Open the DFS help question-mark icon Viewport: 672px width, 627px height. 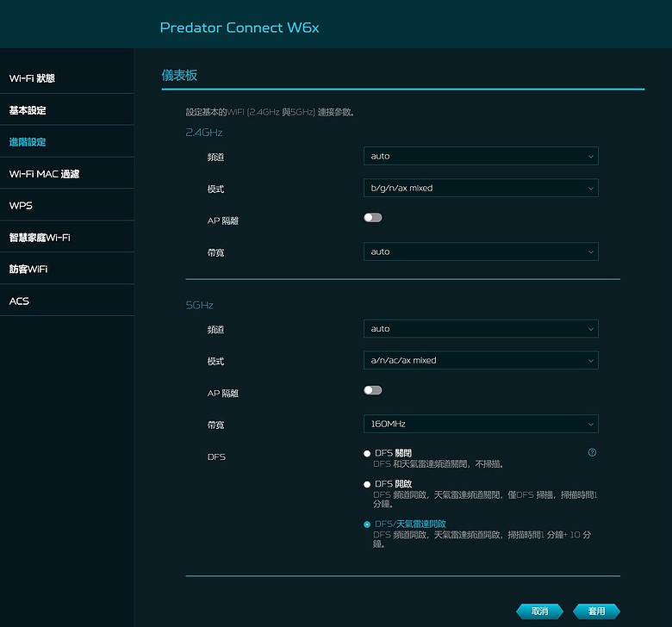592,452
